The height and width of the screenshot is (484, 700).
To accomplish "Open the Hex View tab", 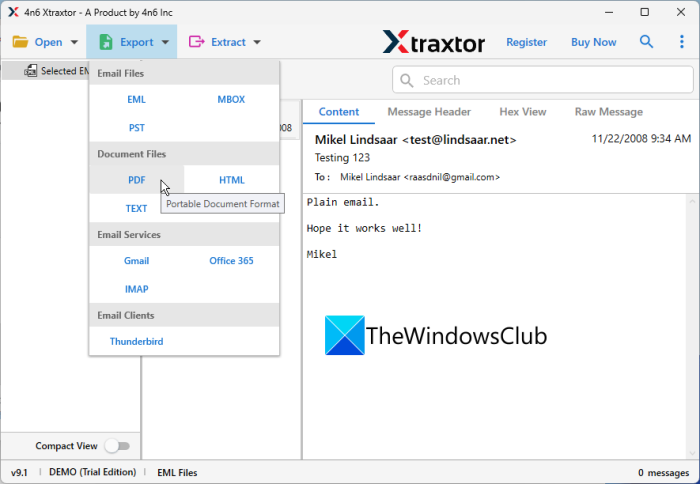I will click(x=522, y=112).
